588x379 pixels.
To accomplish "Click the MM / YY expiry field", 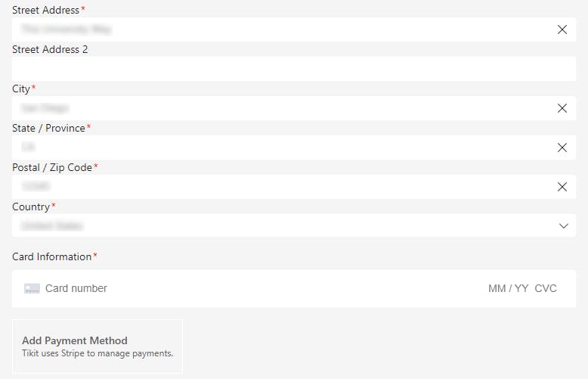I will [508, 288].
